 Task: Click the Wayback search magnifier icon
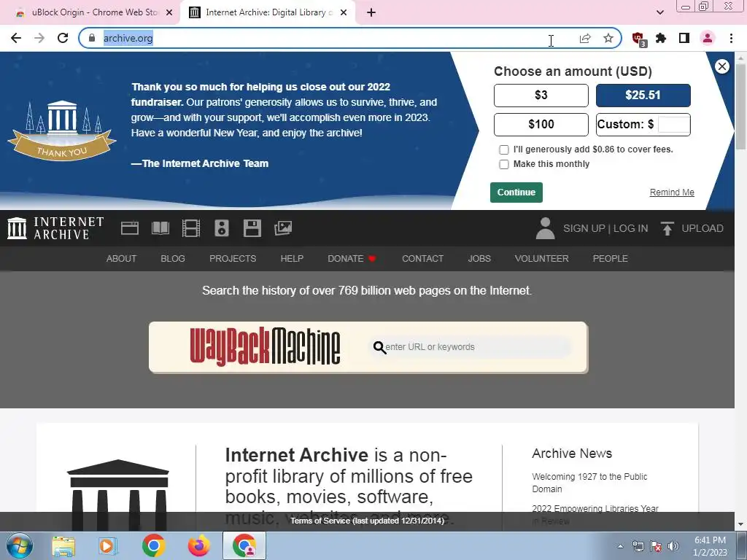tap(379, 348)
